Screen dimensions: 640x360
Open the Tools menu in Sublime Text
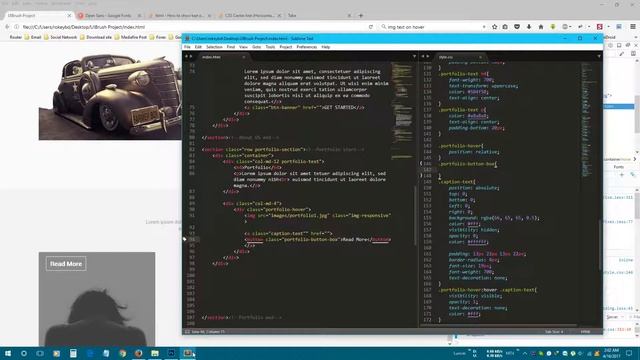point(270,47)
